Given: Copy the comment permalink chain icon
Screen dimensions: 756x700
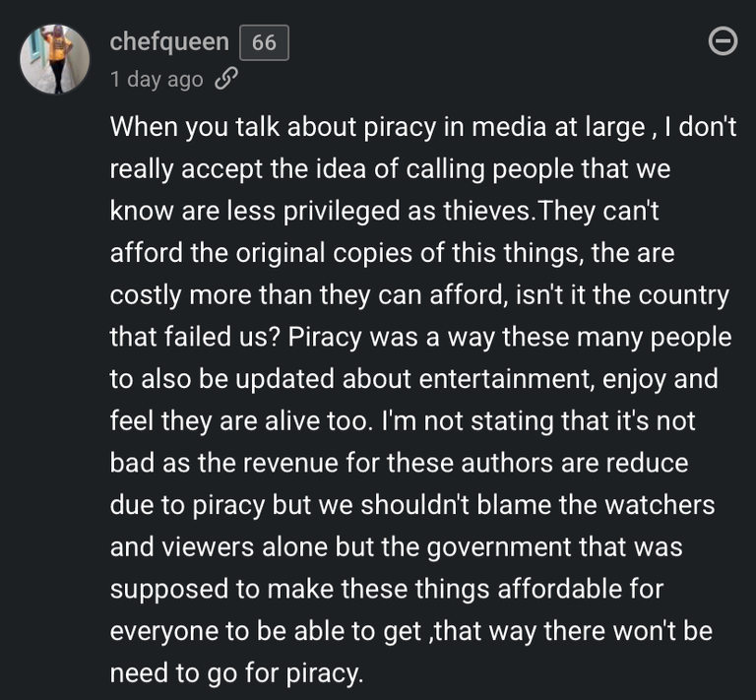Looking at the screenshot, I should (225, 80).
